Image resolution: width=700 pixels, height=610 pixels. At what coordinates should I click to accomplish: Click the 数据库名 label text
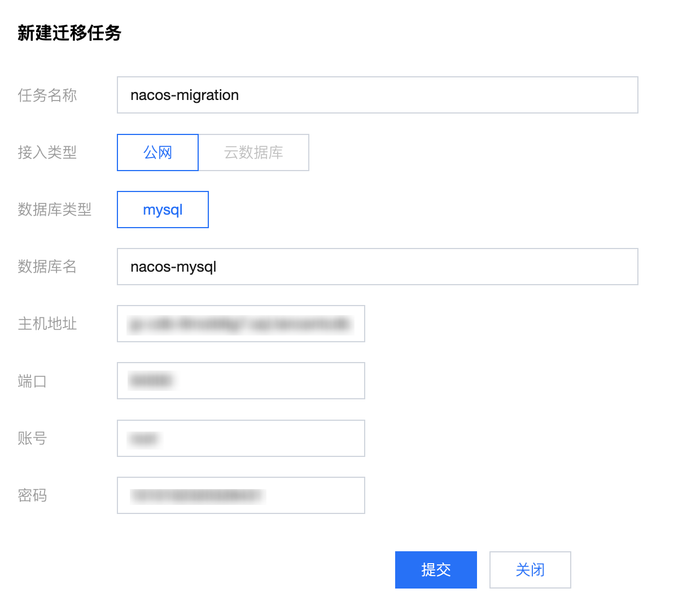pos(47,267)
